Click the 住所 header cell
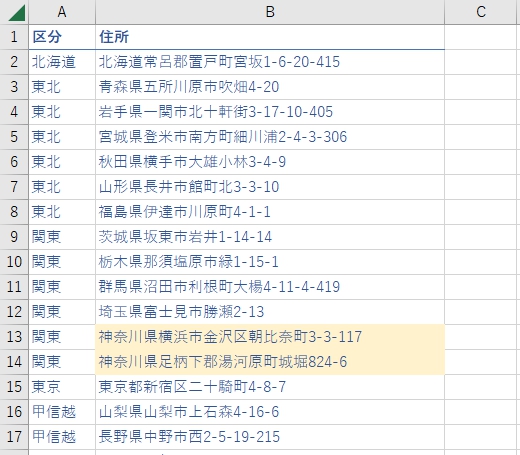The width and height of the screenshot is (520, 455). point(270,37)
